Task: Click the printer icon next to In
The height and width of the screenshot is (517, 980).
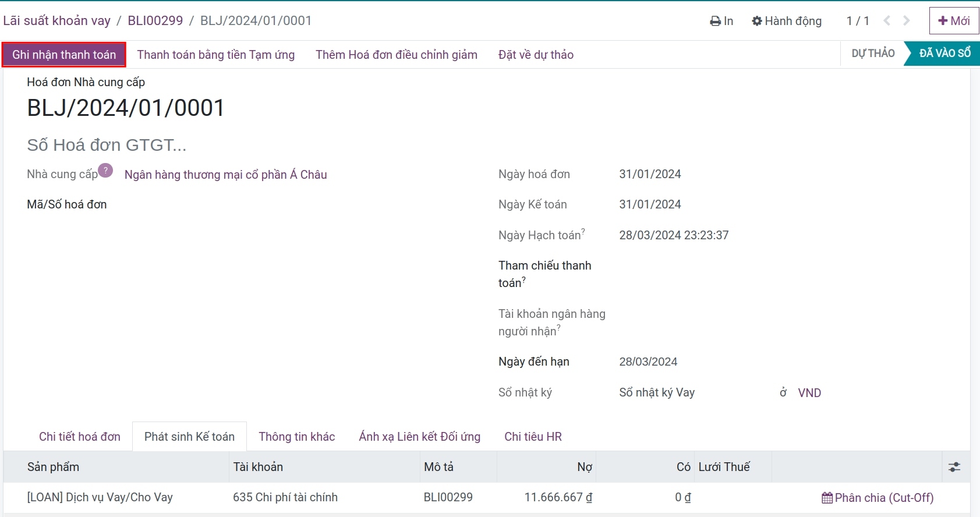Action: [715, 22]
